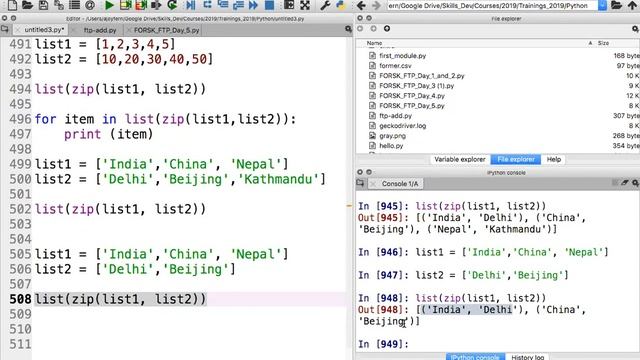The width and height of the screenshot is (640, 360).
Task: Select FORSK_FTP_Day_1_and_2.py file
Action: pos(422,76)
